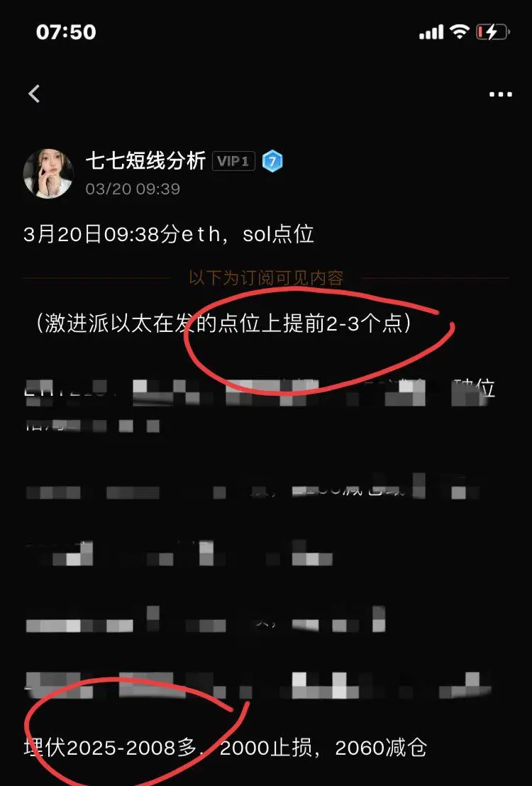532x786 pixels.
Task: Tap the VIP1 membership badge
Action: 233,162
